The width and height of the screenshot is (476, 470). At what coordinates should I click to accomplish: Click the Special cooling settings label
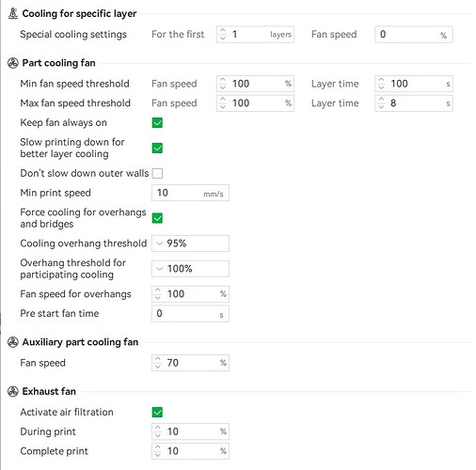point(73,35)
